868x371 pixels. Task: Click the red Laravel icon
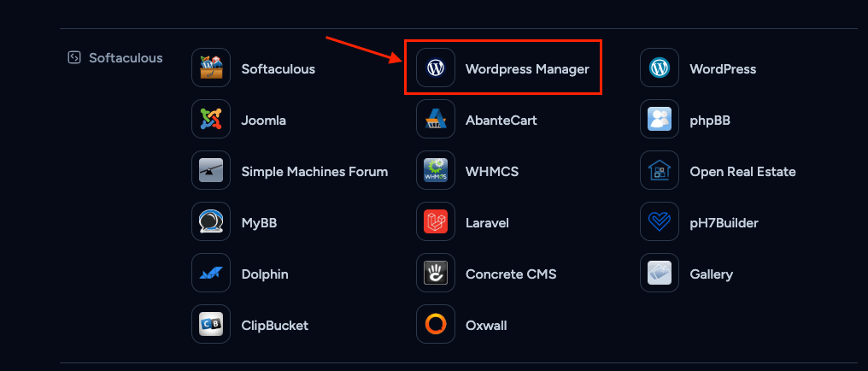pyautogui.click(x=436, y=221)
